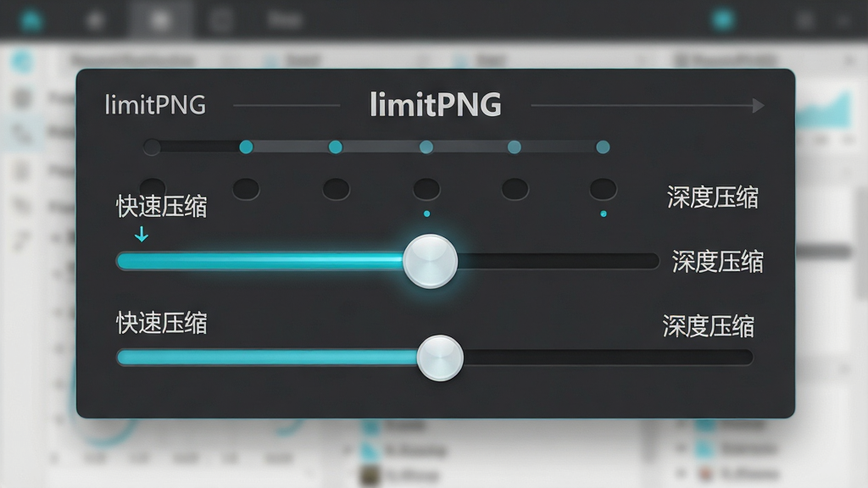Click the dark unfilled part of the upper slider

[x=558, y=261]
